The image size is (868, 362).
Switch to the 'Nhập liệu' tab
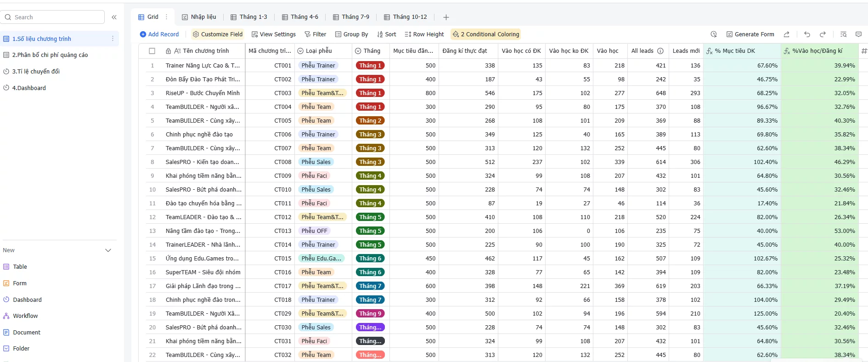tap(199, 17)
